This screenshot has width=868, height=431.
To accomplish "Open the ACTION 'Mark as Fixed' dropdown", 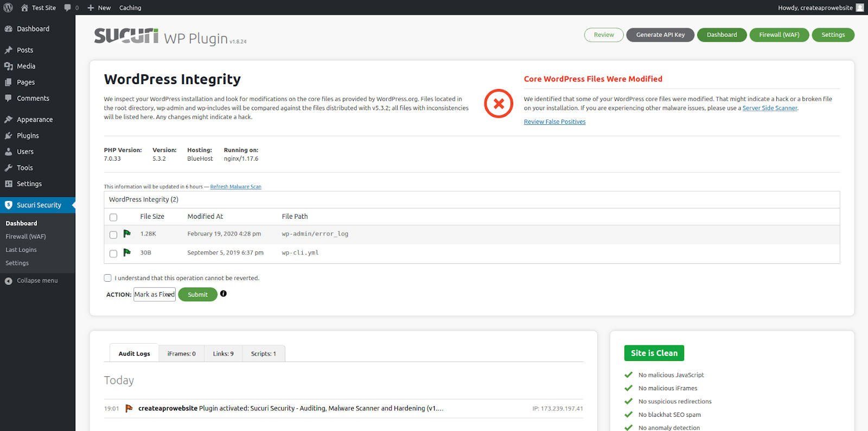I will click(155, 294).
